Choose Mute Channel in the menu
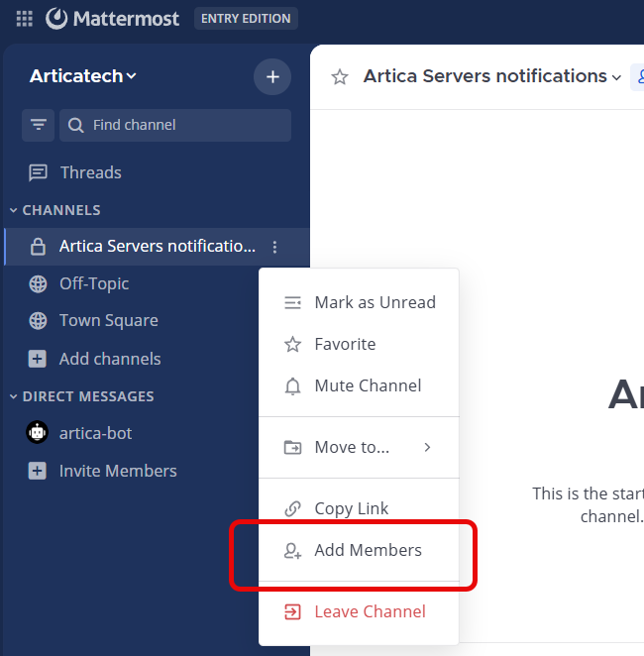Viewport: 644px width, 656px height. point(368,385)
